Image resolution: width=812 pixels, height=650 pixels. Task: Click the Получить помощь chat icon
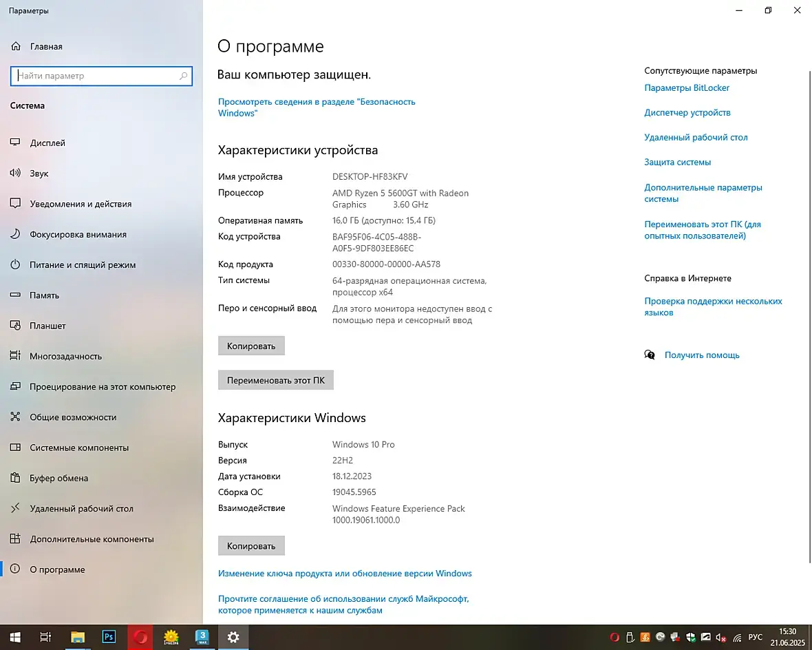tap(650, 355)
